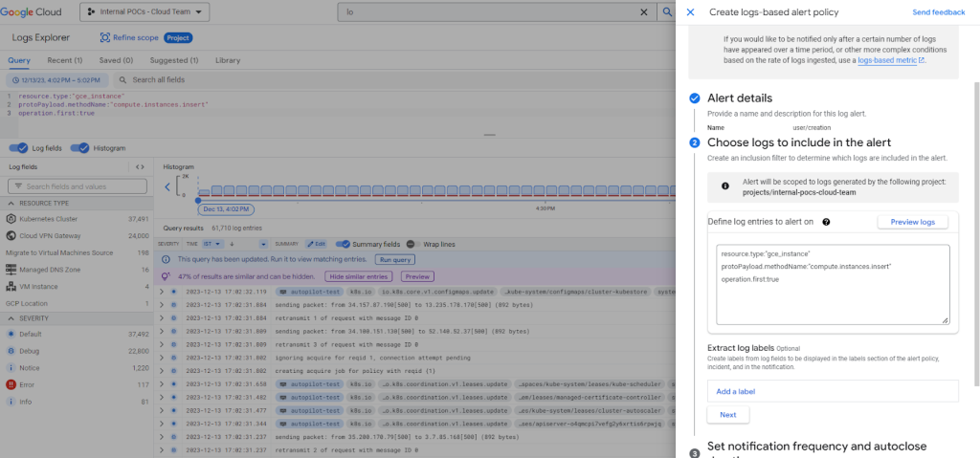
Task: Collapse the Log fields pane with the arrows icon
Action: tap(140, 166)
